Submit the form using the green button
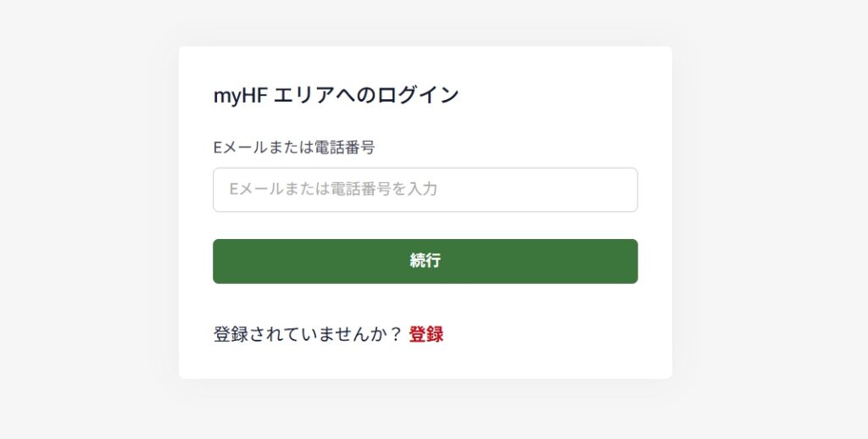This screenshot has width=868, height=439. pyautogui.click(x=425, y=261)
